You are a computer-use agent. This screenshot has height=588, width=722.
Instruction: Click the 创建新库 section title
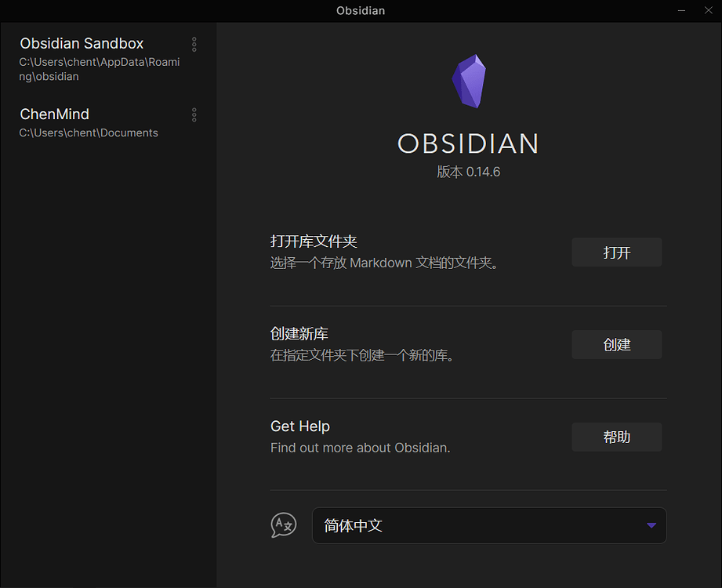(297, 333)
